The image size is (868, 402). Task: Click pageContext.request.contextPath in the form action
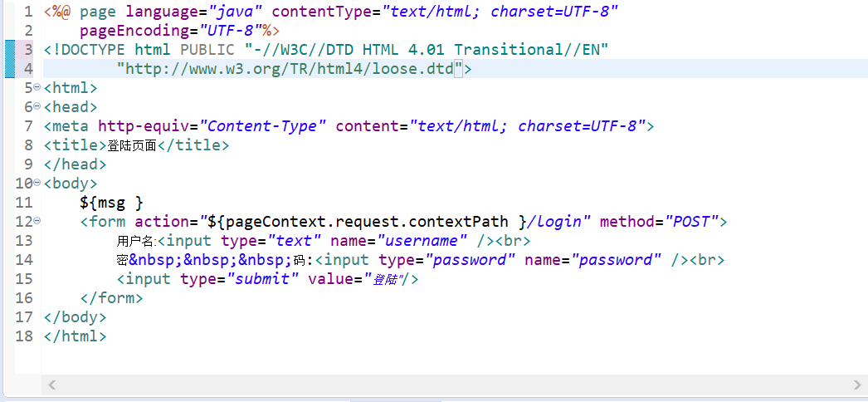click(368, 222)
